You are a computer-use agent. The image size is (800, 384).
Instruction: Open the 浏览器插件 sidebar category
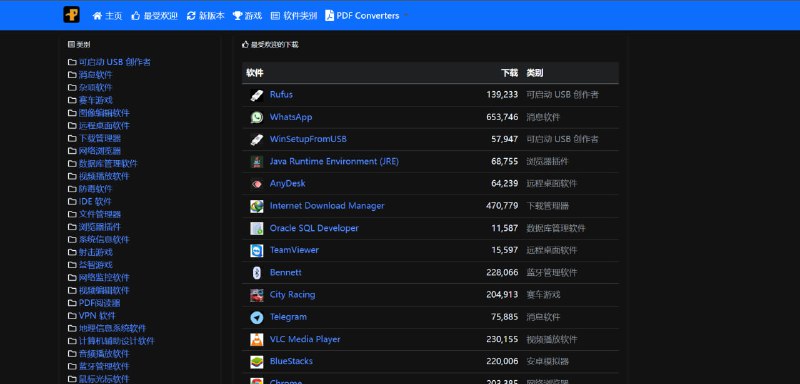100,227
